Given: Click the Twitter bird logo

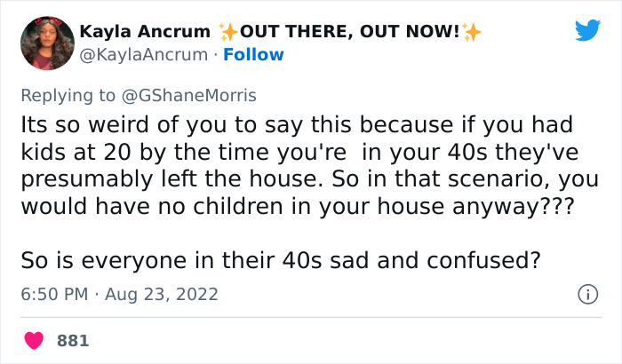Looking at the screenshot, I should point(587,31).
